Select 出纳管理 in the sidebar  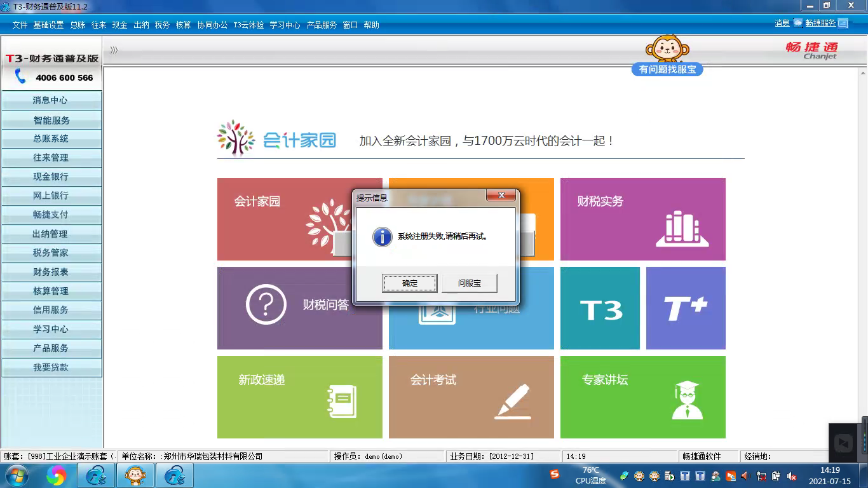(x=51, y=234)
